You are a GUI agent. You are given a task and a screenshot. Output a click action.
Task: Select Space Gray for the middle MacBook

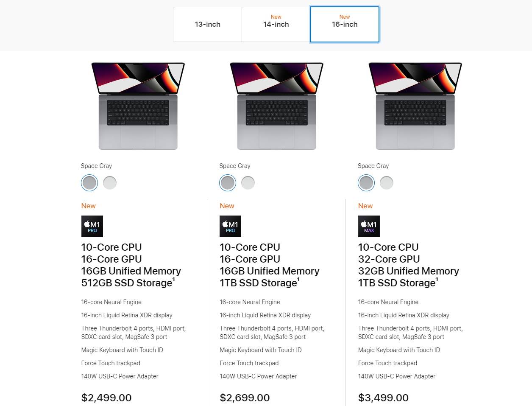point(228,182)
